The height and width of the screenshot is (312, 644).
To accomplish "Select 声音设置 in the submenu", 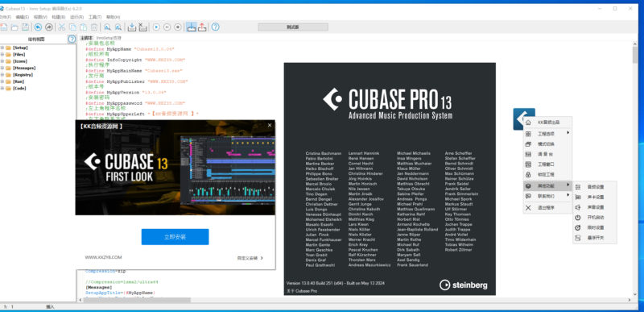I will [x=595, y=207].
